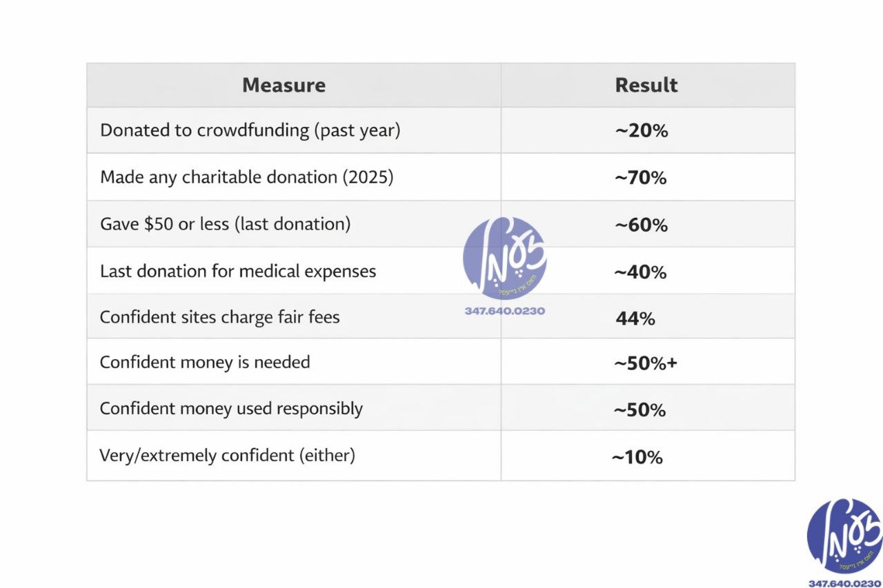Select the ~10% result value
Image resolution: width=883 pixels, height=588 pixels.
[x=637, y=457]
